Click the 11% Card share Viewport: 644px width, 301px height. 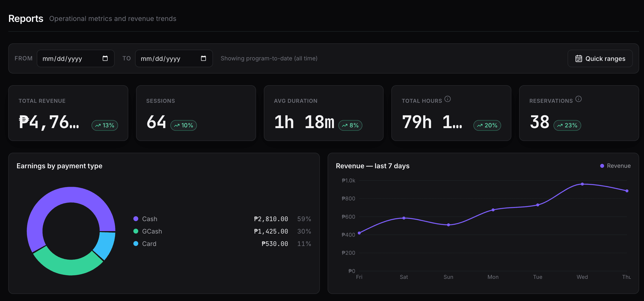304,244
